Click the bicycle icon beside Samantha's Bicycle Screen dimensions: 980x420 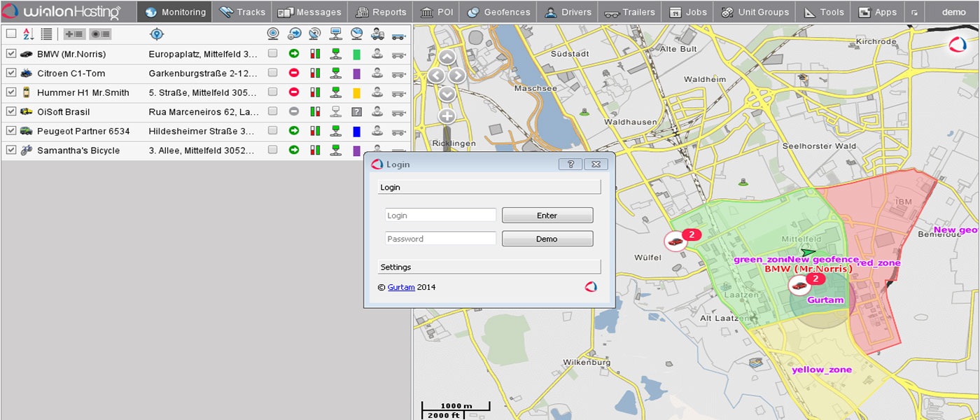pyautogui.click(x=27, y=150)
